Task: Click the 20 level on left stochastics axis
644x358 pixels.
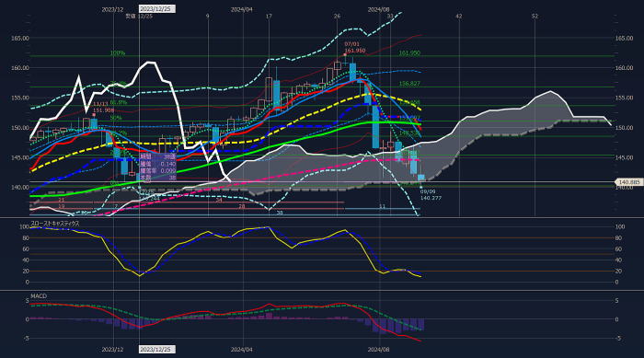Action: (26, 271)
